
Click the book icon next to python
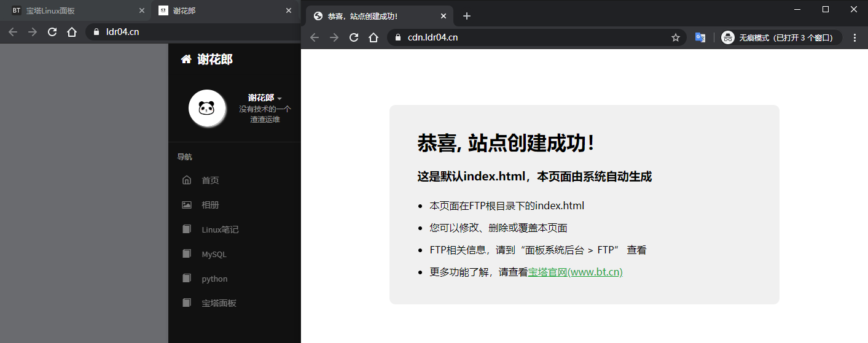187,279
